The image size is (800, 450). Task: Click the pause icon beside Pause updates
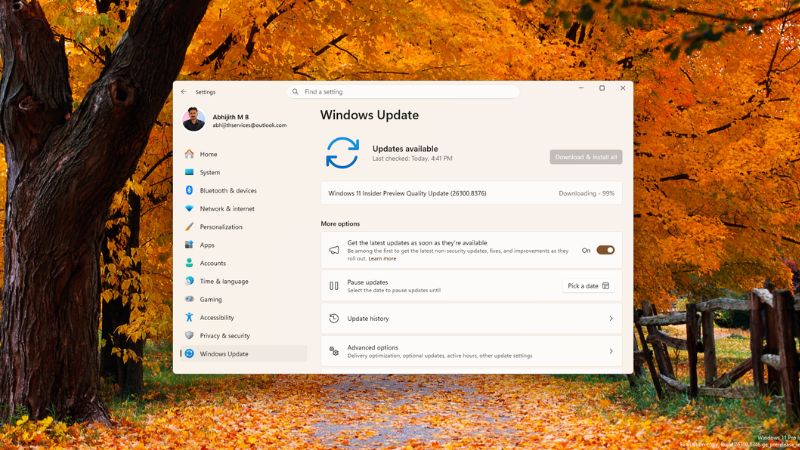pyautogui.click(x=334, y=286)
